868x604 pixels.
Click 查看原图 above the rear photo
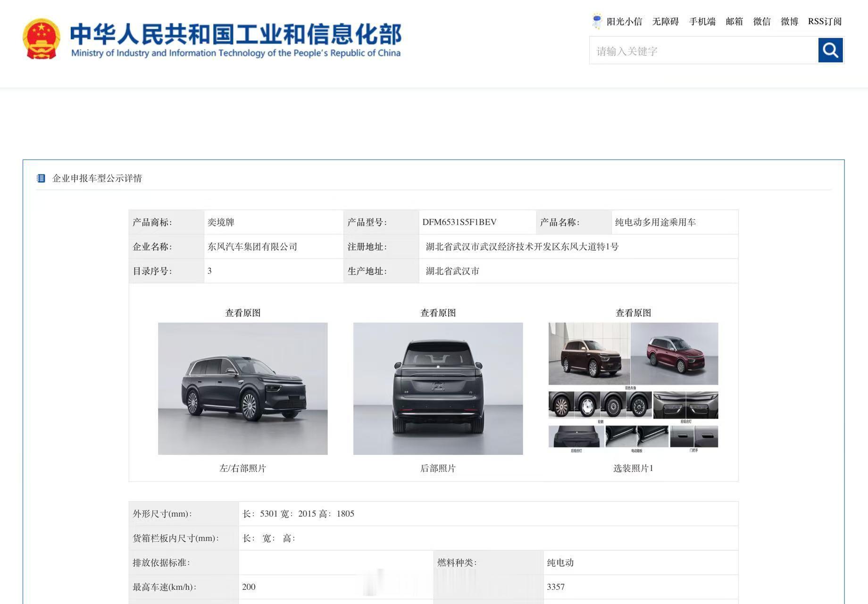point(438,313)
